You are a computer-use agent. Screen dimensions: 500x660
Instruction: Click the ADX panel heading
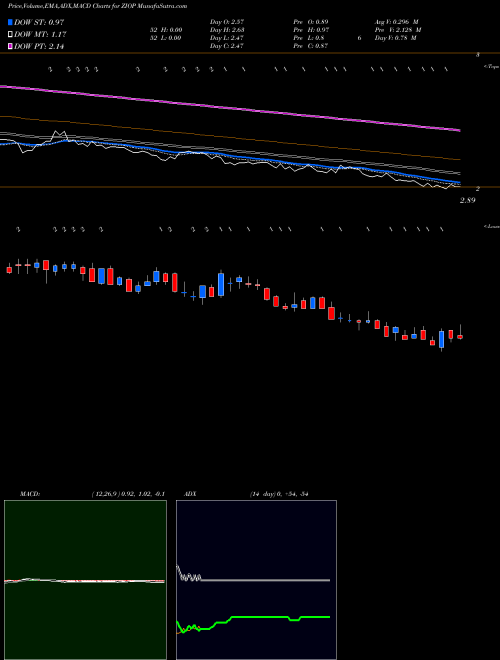click(190, 494)
